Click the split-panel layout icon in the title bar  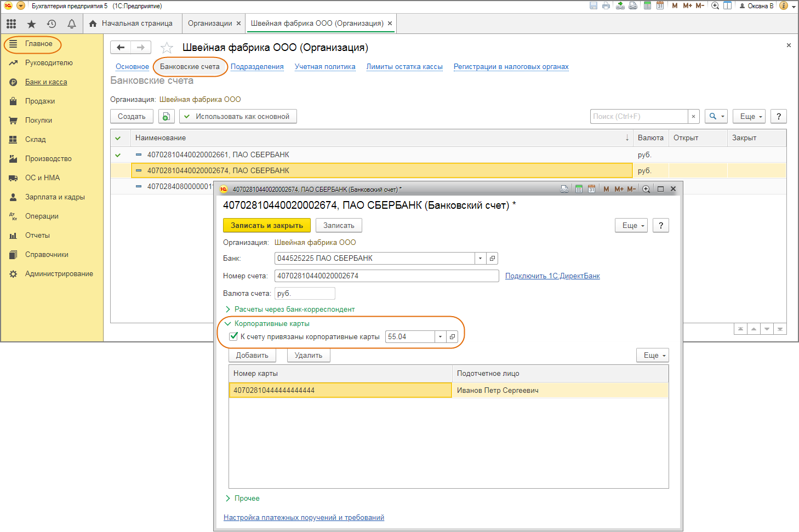click(728, 6)
